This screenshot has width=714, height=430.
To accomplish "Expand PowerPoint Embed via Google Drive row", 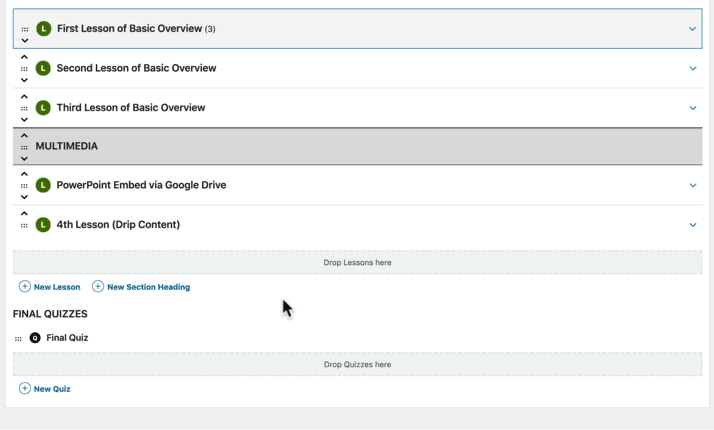I will (x=693, y=185).
